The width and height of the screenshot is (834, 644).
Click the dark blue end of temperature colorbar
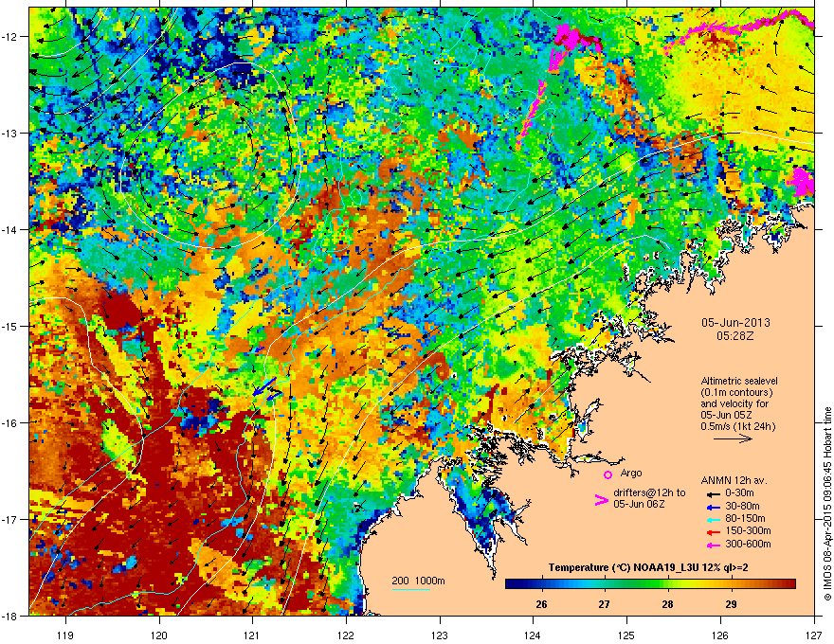tap(509, 584)
